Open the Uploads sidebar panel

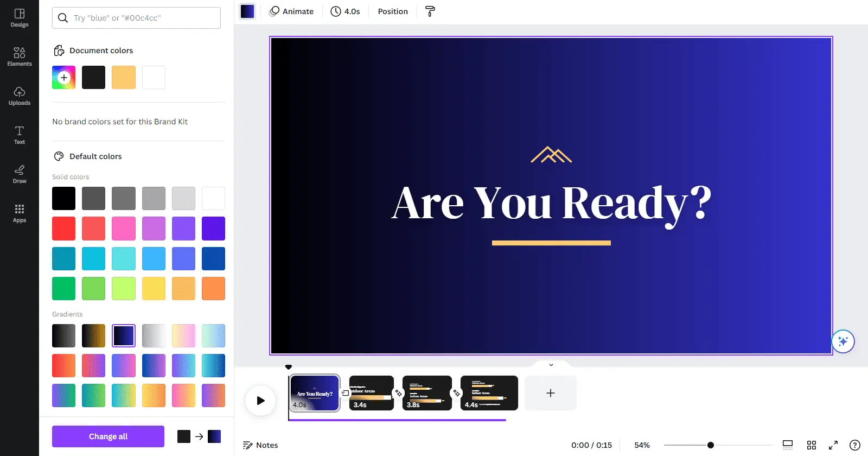coord(20,96)
